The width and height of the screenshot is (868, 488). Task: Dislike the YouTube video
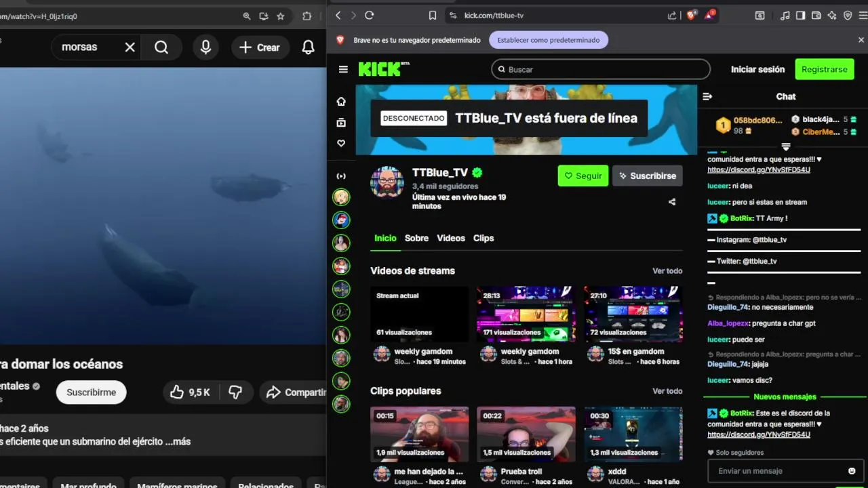(x=235, y=392)
